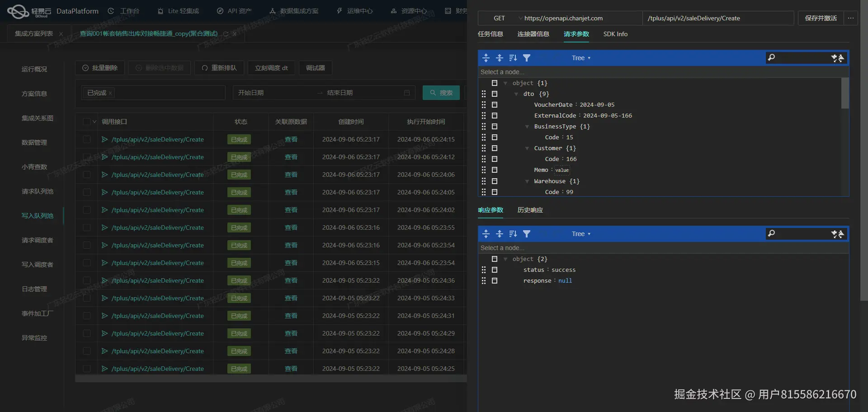Image resolution: width=868 pixels, height=412 pixels.
Task: Remove the 已完成 filter tag
Action: pyautogui.click(x=110, y=93)
